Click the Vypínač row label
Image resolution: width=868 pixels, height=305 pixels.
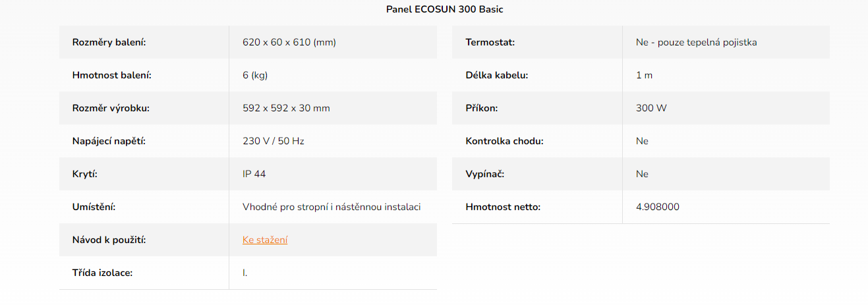coord(485,174)
